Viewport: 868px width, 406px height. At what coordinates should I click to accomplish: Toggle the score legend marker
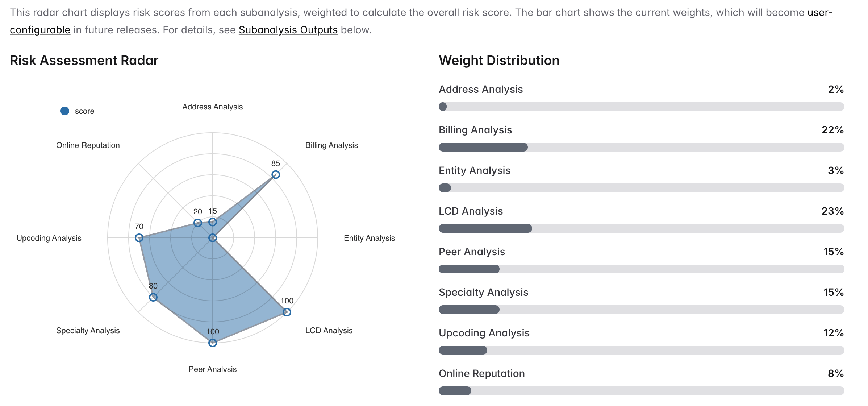click(x=65, y=111)
